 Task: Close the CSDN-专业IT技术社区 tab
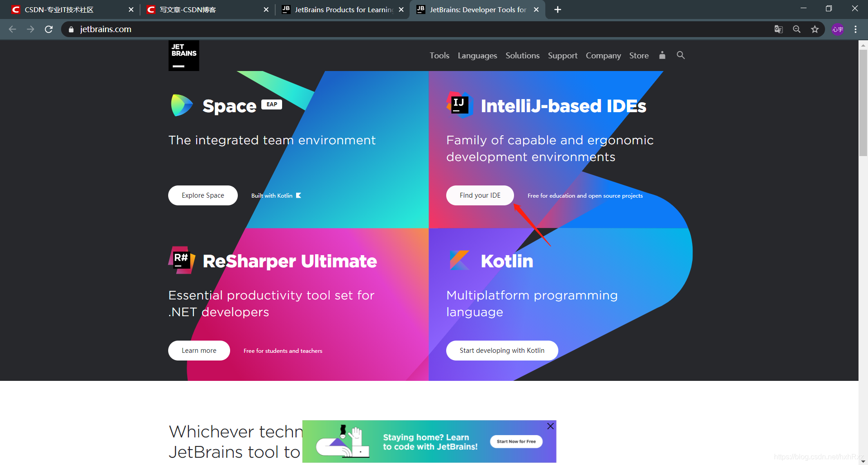pyautogui.click(x=131, y=9)
